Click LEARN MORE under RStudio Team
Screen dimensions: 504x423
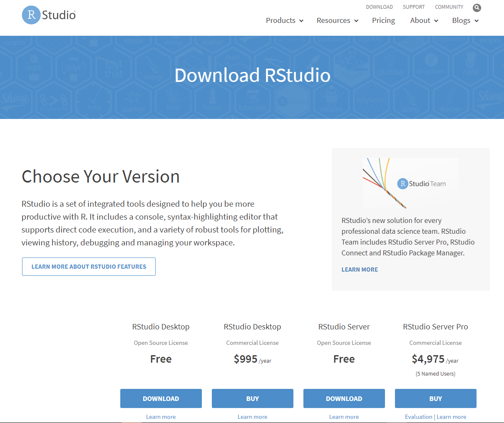(360, 270)
